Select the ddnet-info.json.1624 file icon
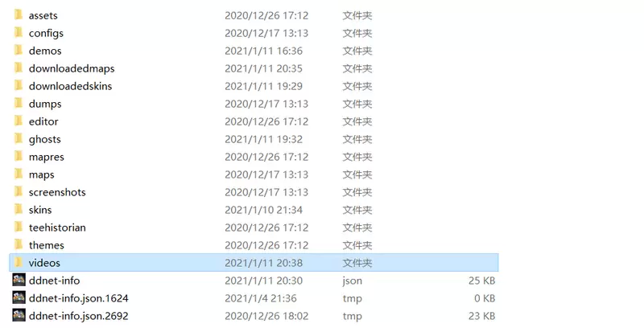Screen dimensions: 644x328 pyautogui.click(x=19, y=297)
